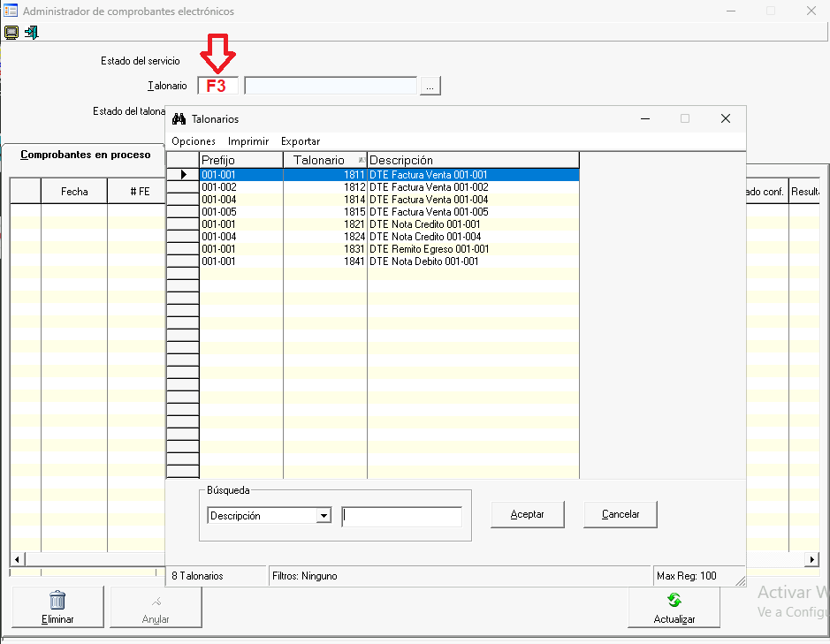Click the ellipsis browse button beside Talonario
Viewport: 830px width, 644px height.
click(430, 86)
